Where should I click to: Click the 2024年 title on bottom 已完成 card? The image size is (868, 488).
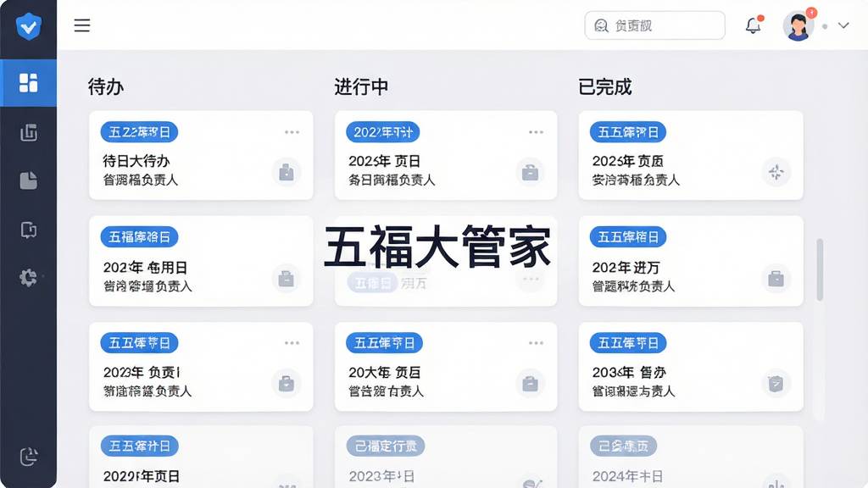pyautogui.click(x=627, y=476)
